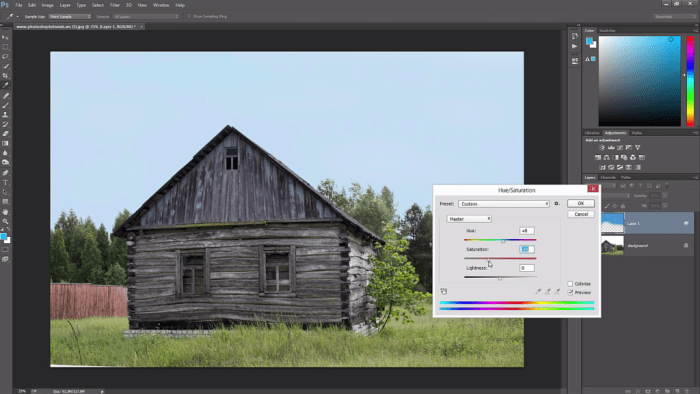Open the Sample Size dropdown
This screenshot has width=700, height=394.
(70, 17)
